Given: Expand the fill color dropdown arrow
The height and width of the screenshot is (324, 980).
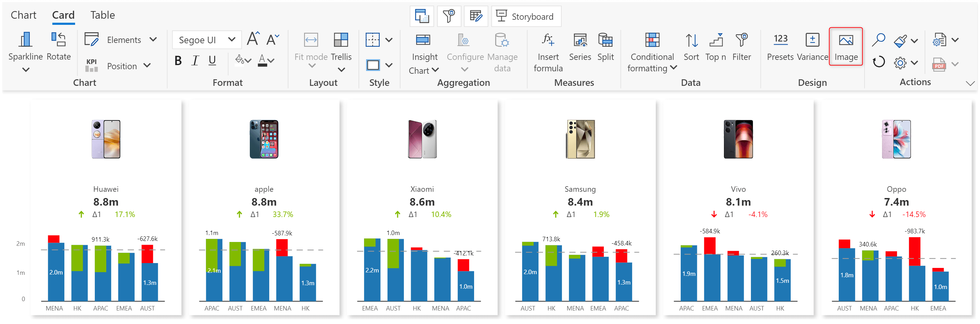Looking at the screenshot, I should pos(248,61).
